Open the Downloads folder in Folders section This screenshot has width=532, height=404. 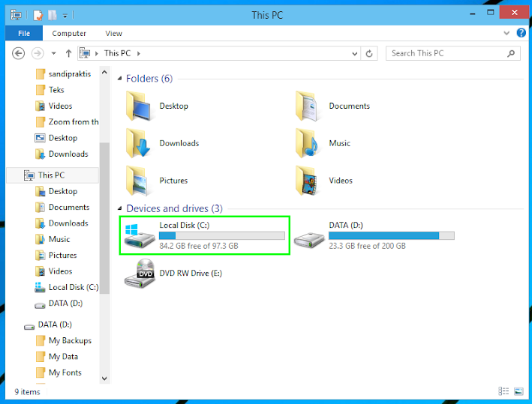click(x=162, y=143)
